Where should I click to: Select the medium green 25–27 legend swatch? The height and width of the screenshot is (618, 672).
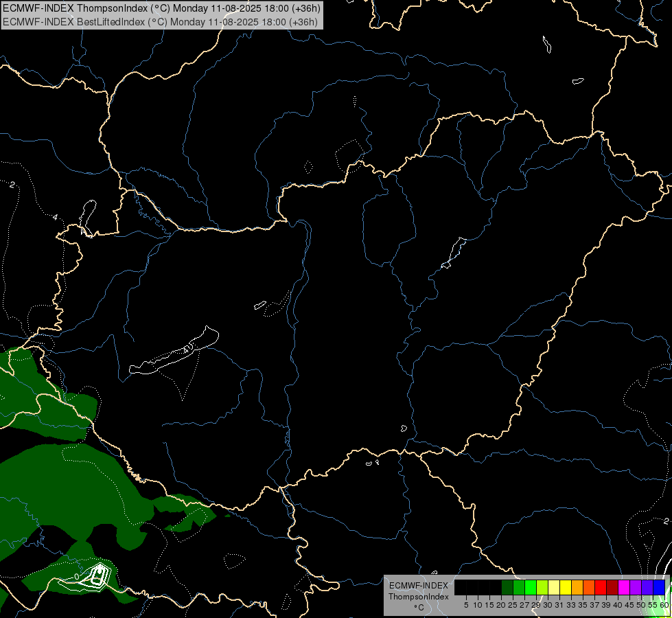pos(518,587)
